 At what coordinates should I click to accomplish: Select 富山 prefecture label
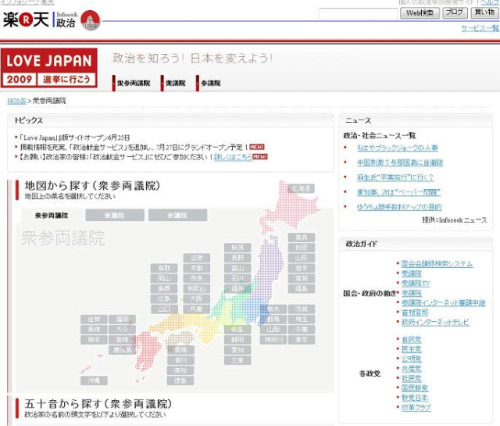pyautogui.click(x=237, y=268)
